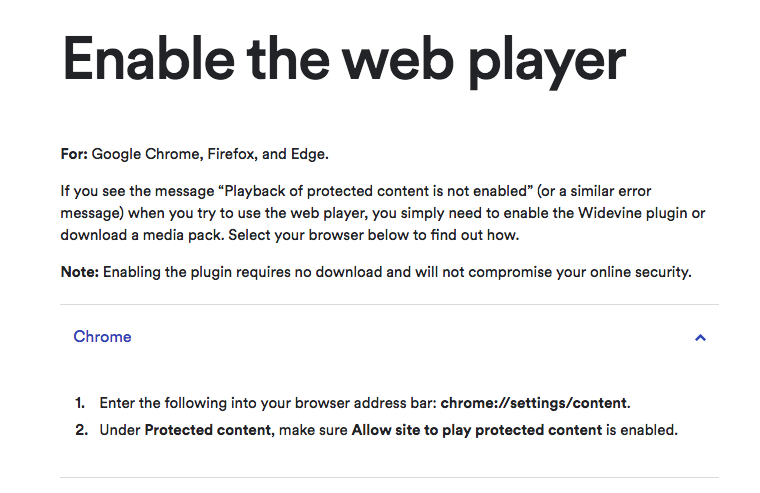Click Allow site to play protected content
This screenshot has height=493, width=760.
(476, 430)
